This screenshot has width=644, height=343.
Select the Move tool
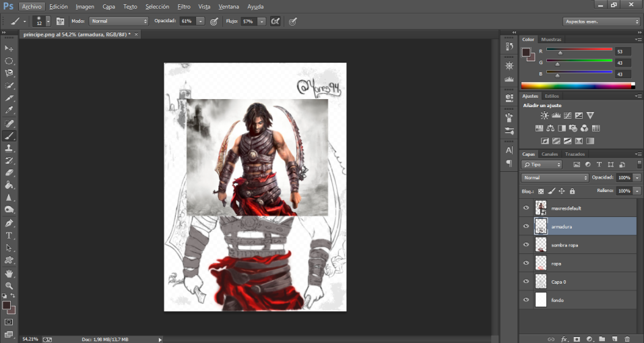point(9,49)
